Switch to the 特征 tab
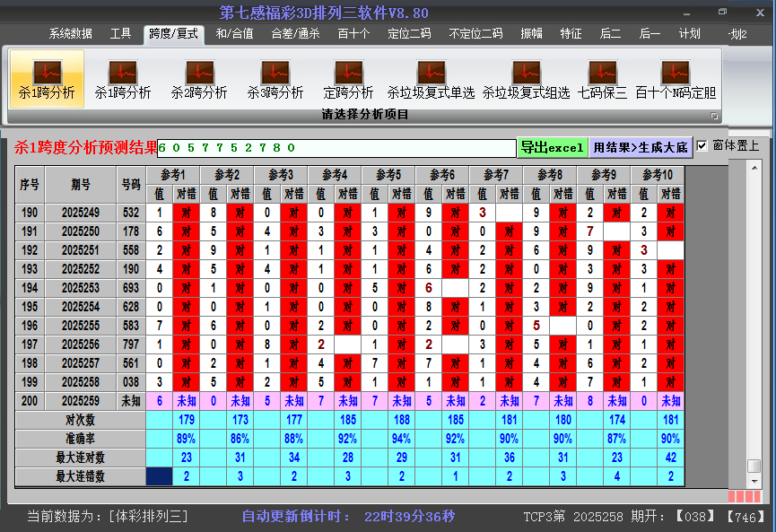Screen dimensions: 776x532 [571, 34]
